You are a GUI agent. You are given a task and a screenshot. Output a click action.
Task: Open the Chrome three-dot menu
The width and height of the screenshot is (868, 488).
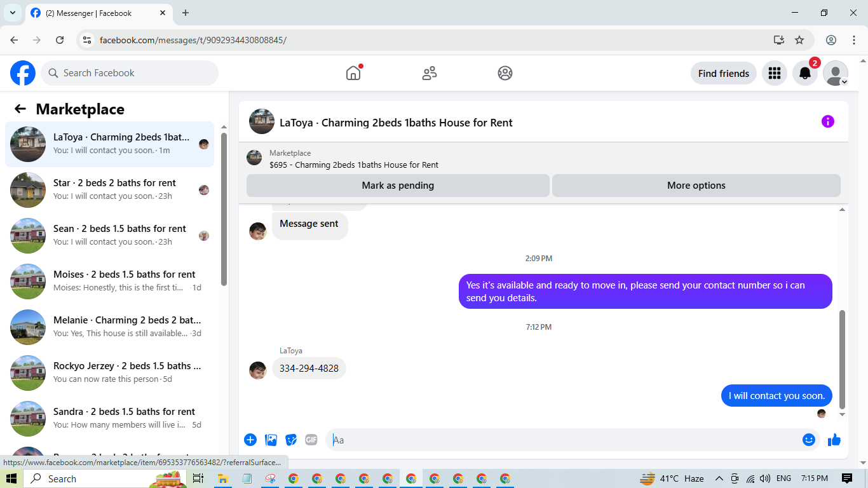tap(854, 40)
